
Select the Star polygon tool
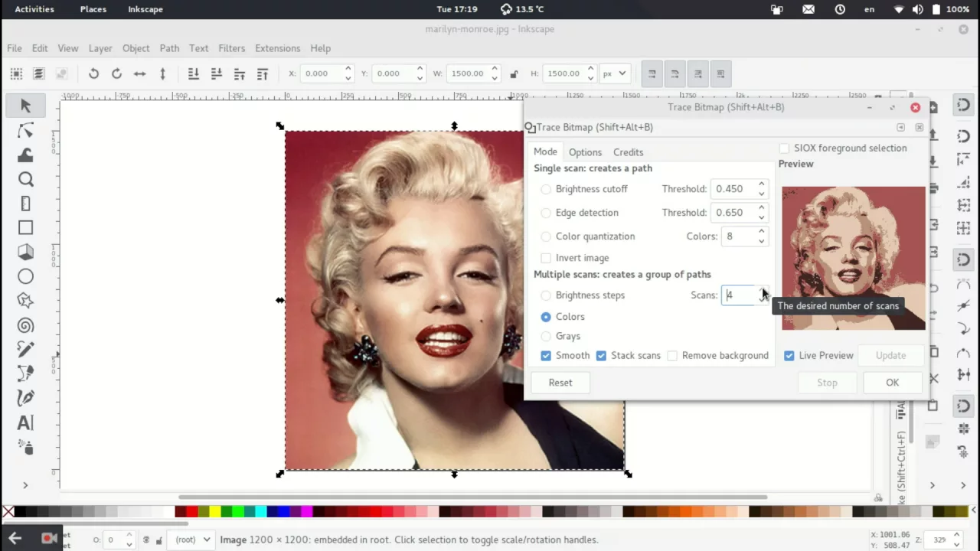[x=25, y=301]
